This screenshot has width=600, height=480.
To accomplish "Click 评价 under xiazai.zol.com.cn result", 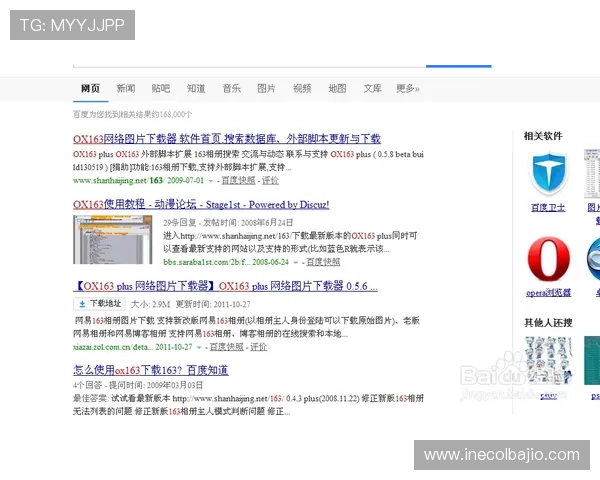I will click(259, 347).
